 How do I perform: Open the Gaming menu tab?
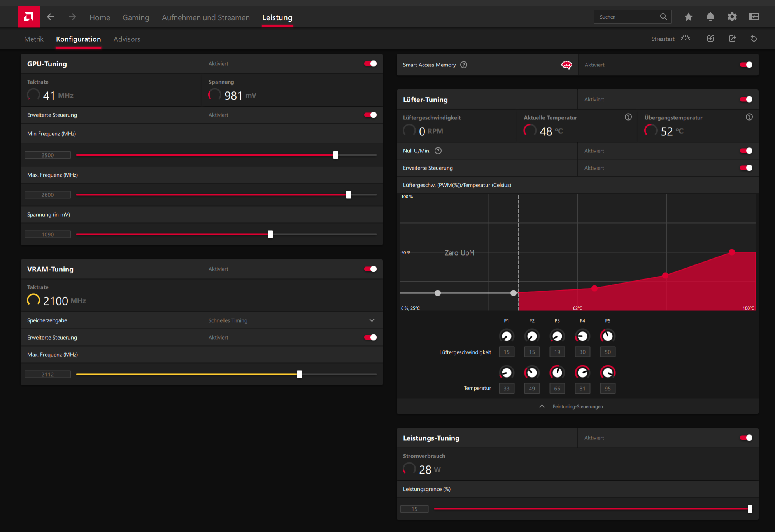[x=135, y=17]
